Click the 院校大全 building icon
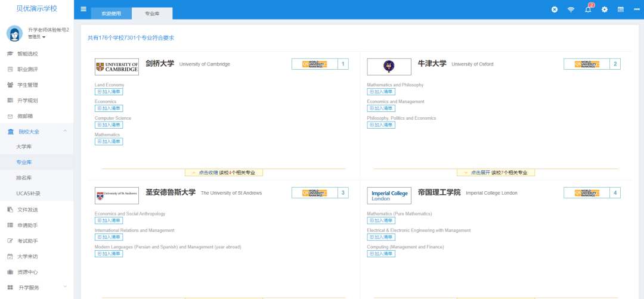The width and height of the screenshot is (644, 299). [11, 132]
